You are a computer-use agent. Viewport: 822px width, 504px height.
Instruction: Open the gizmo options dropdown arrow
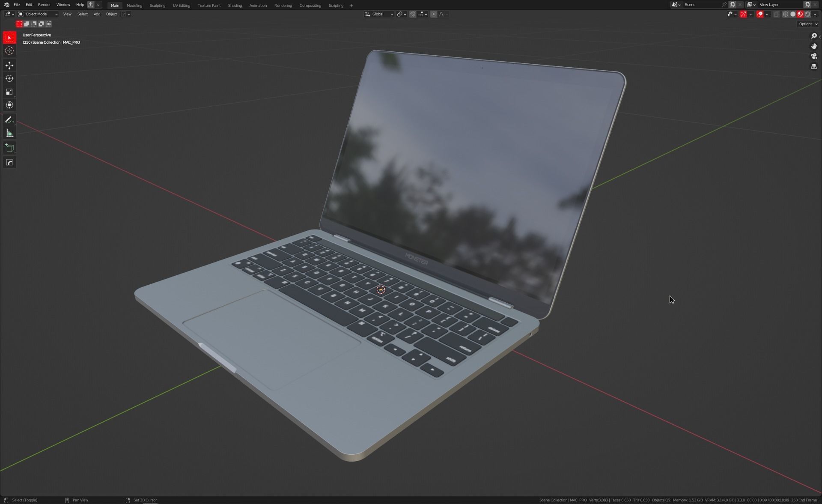coord(751,14)
